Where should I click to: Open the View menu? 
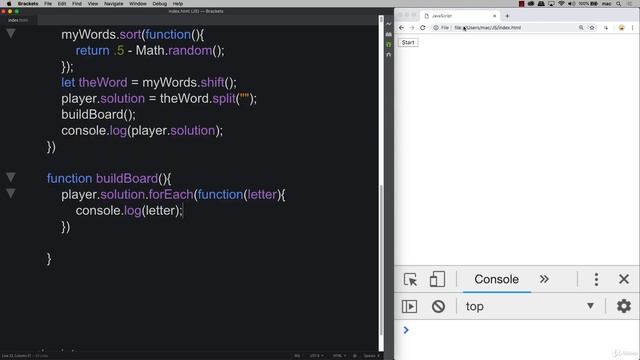tap(93, 3)
